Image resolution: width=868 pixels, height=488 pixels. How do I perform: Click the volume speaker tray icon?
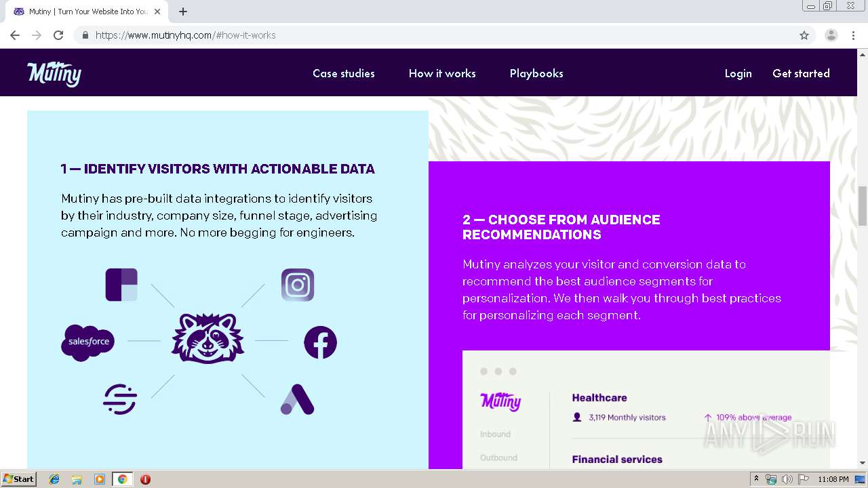(x=787, y=479)
